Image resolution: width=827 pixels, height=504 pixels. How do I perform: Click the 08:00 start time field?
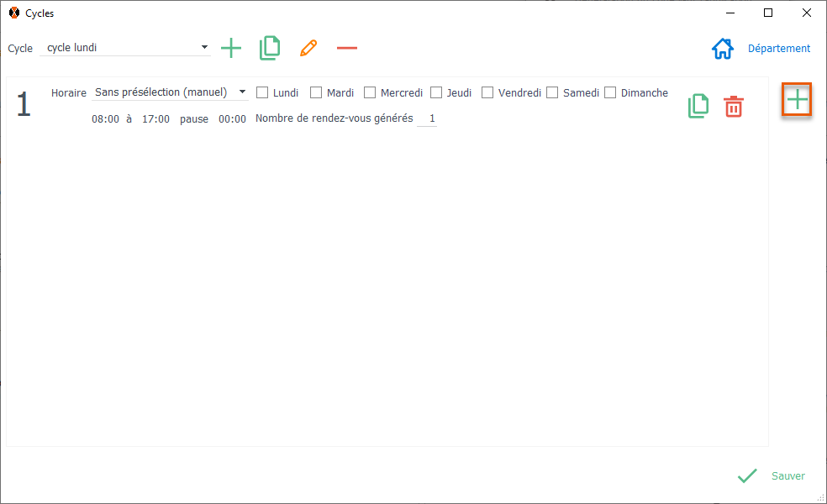(x=105, y=119)
